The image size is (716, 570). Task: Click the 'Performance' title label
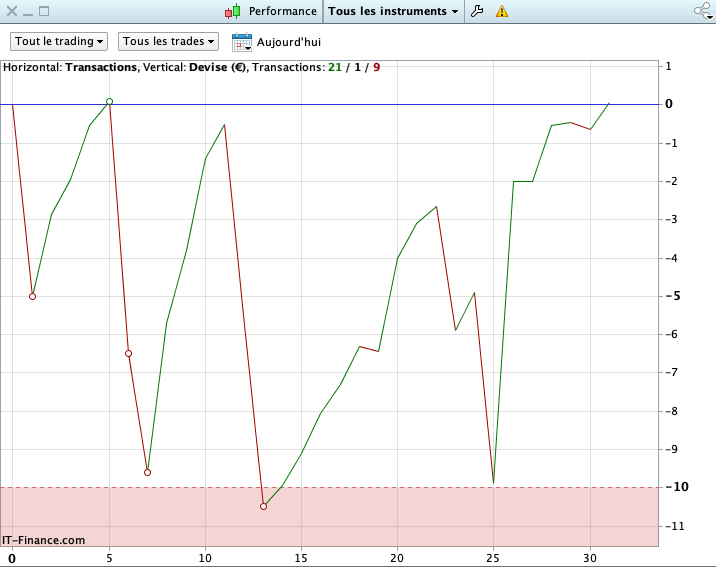[x=283, y=11]
